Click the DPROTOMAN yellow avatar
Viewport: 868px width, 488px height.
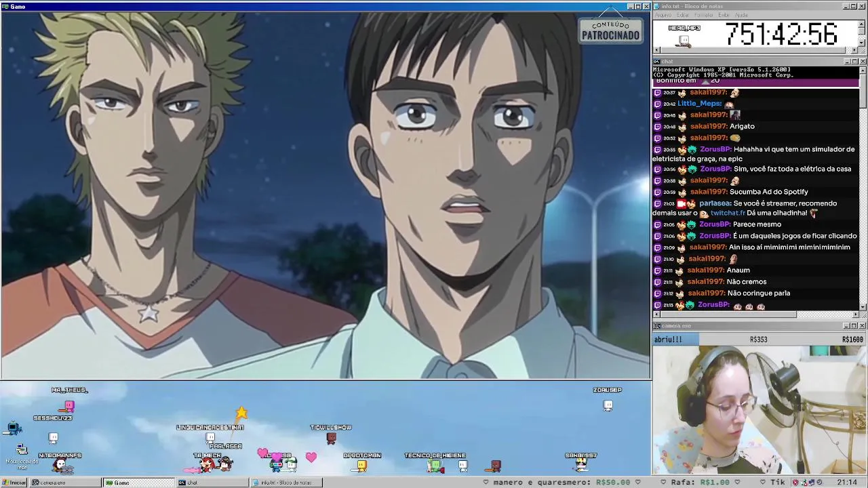coord(361,466)
